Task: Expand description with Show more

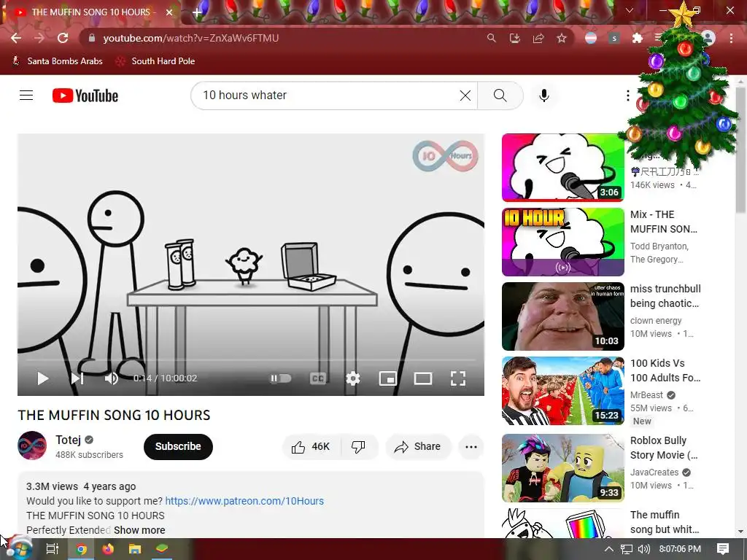Action: click(139, 530)
